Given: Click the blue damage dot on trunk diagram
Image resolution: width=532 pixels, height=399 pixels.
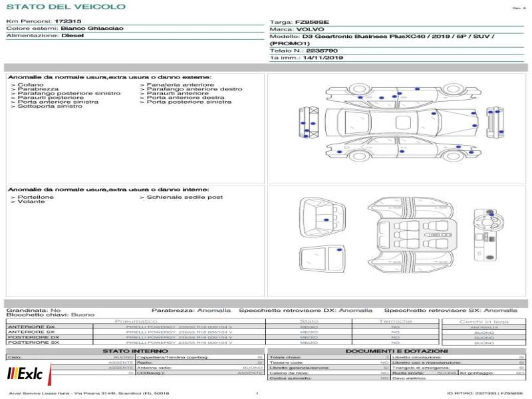Looking at the screenshot, I should click(327, 220).
